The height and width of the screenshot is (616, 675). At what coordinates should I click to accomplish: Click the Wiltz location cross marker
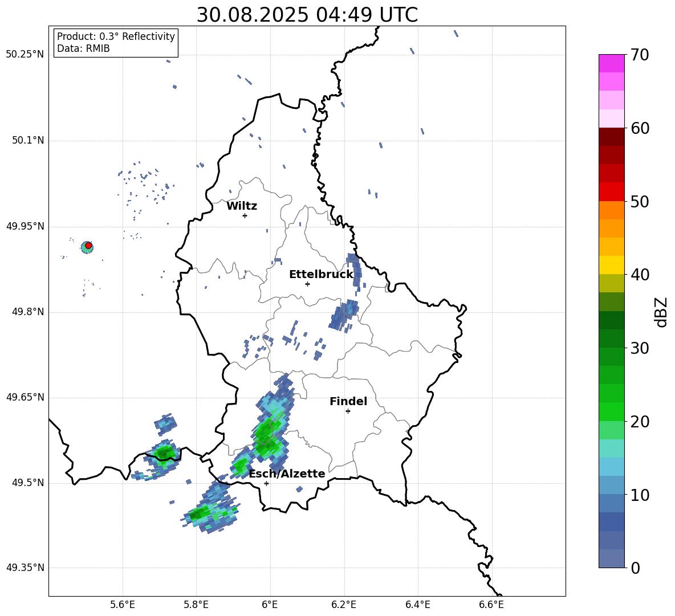[245, 215]
